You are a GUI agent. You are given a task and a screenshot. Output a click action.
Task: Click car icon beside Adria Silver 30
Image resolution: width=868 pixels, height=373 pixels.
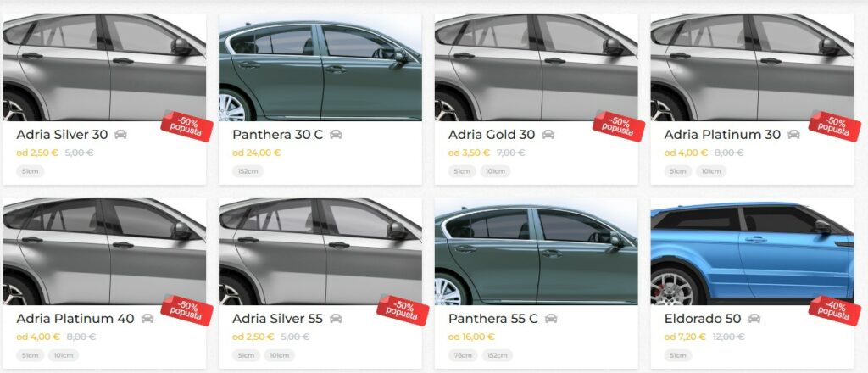tap(120, 135)
